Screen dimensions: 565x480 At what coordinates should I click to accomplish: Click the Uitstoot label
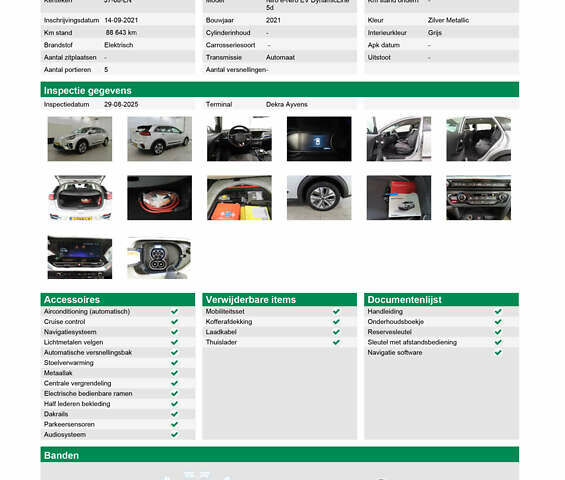(379, 57)
